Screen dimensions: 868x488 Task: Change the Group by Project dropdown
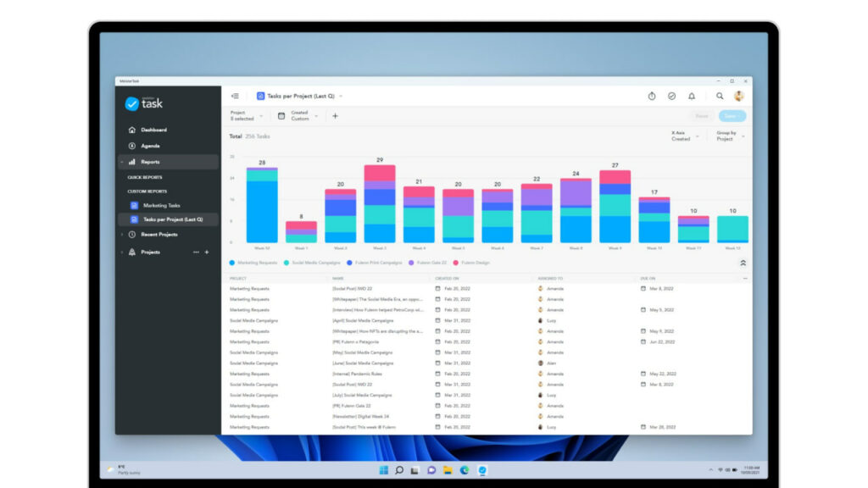coord(730,136)
